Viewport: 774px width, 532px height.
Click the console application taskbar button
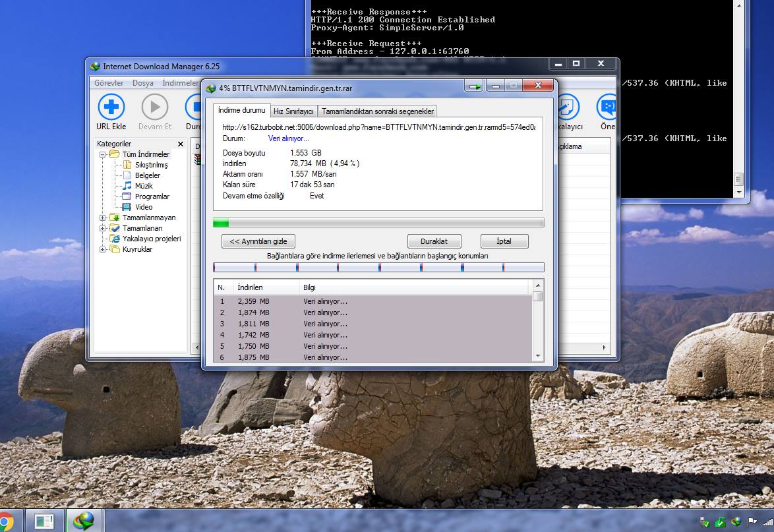coord(44,521)
